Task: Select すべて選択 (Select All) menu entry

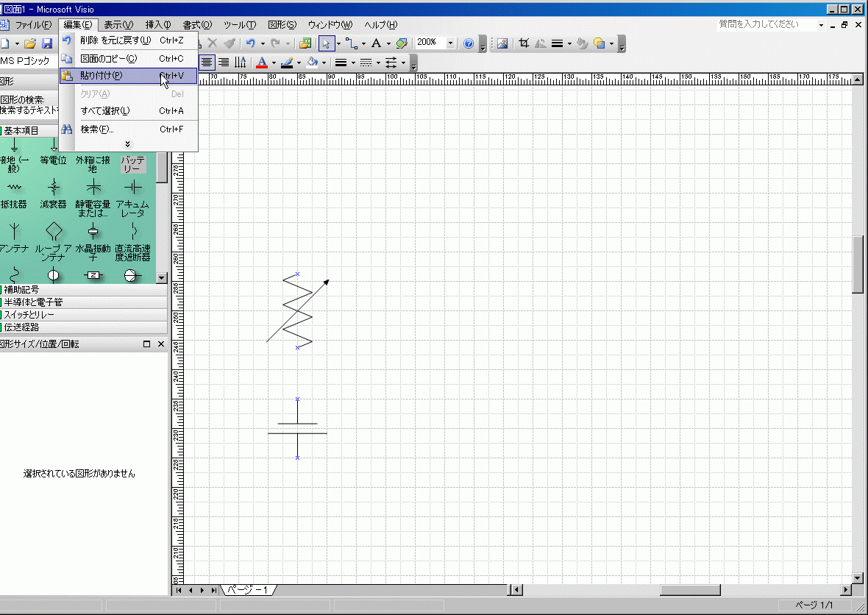Action: click(x=105, y=111)
